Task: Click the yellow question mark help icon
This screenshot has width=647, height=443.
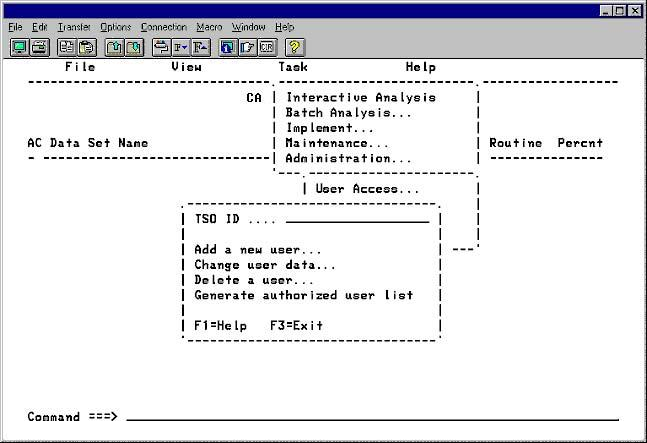Action: (295, 47)
